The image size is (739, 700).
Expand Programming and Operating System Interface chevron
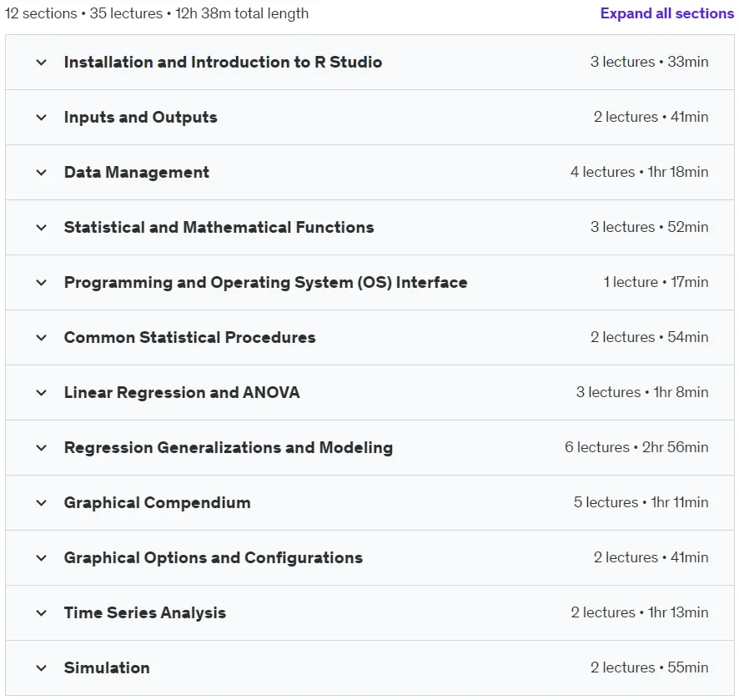42,283
